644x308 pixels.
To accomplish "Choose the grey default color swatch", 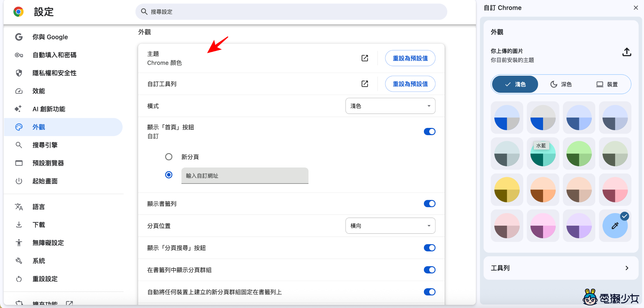I will (543, 118).
